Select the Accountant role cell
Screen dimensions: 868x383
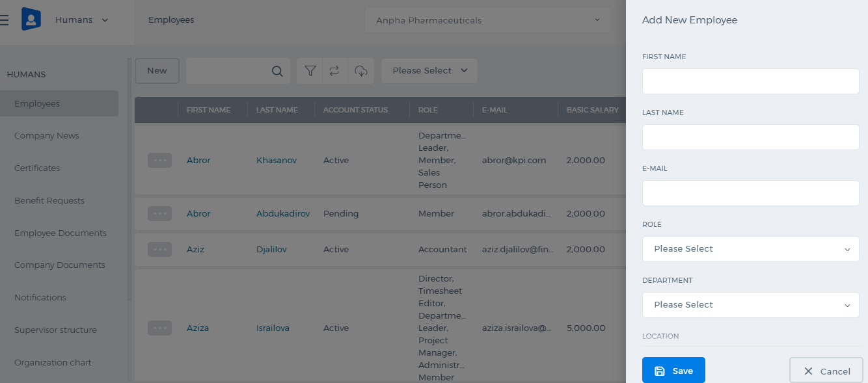442,250
